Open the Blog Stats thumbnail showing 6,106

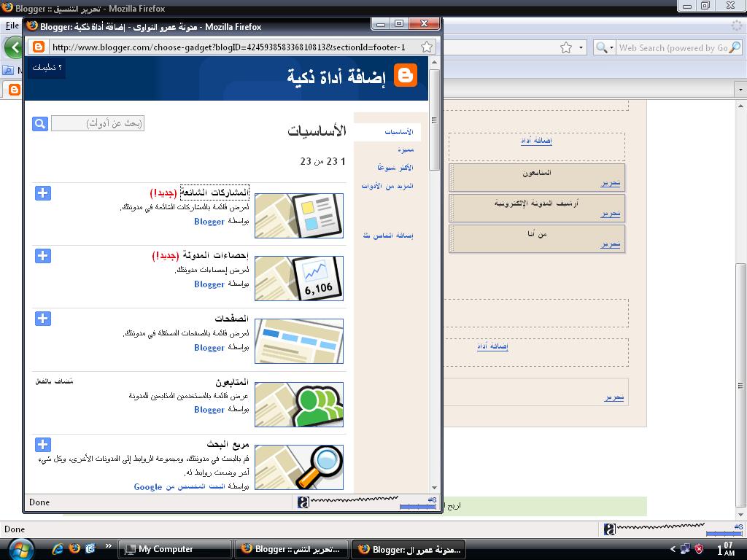click(299, 279)
